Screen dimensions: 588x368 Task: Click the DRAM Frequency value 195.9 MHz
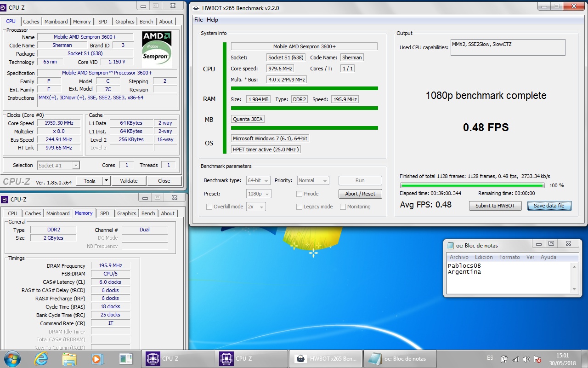pos(110,265)
